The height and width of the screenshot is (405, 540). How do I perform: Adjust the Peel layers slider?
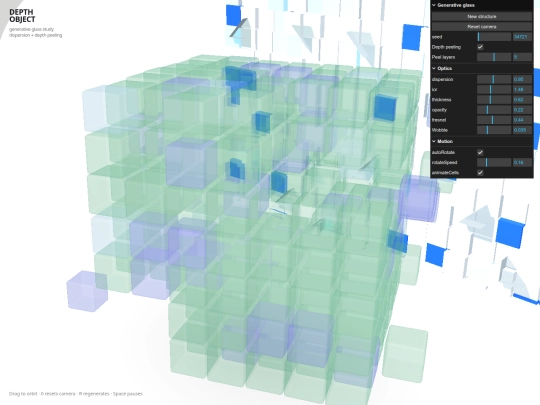[494, 57]
